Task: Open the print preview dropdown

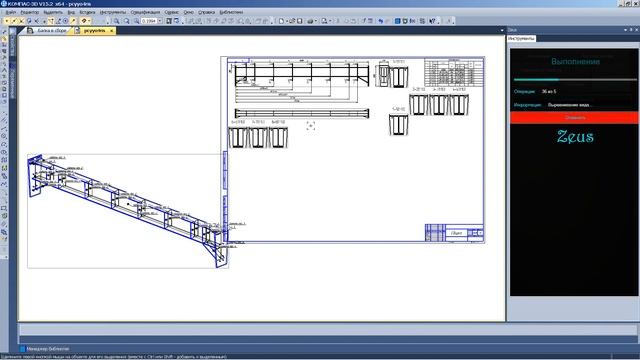Action: pos(329,21)
